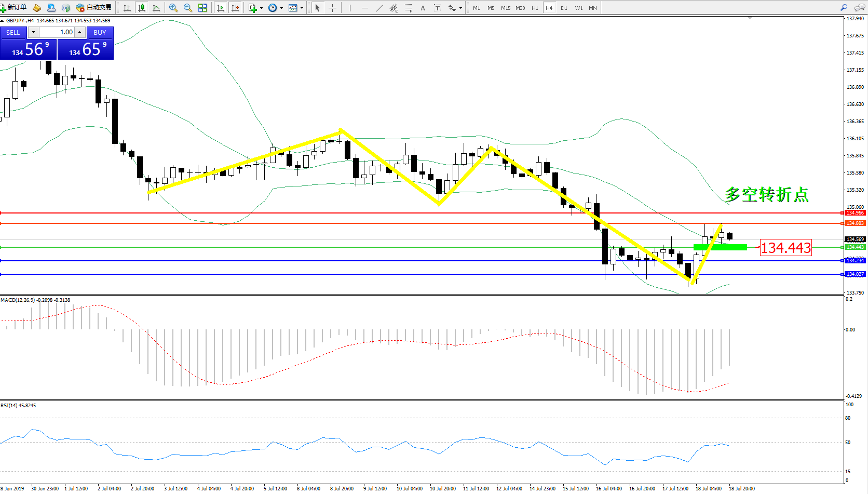Image resolution: width=868 pixels, height=494 pixels.
Task: Toggle the chart auto scroll button
Action: [221, 8]
